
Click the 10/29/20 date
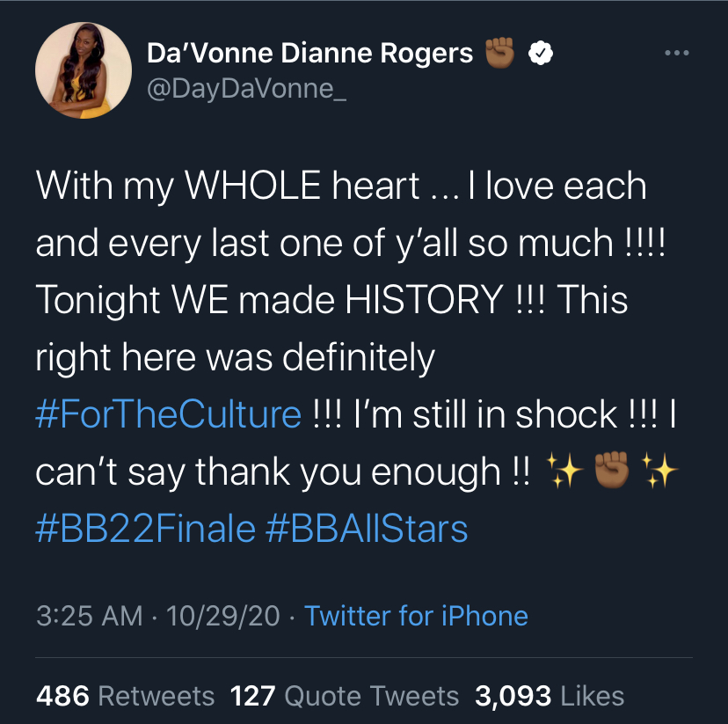point(222,616)
